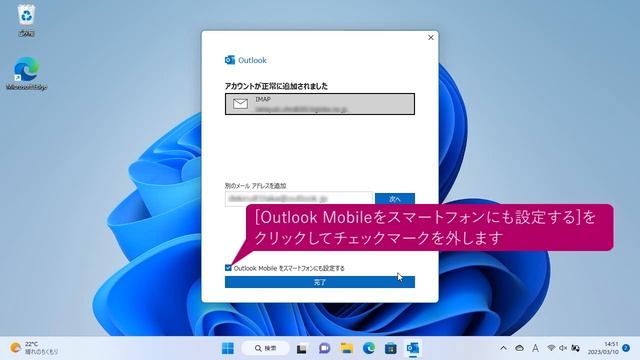Focus the additional email address field

298,199
